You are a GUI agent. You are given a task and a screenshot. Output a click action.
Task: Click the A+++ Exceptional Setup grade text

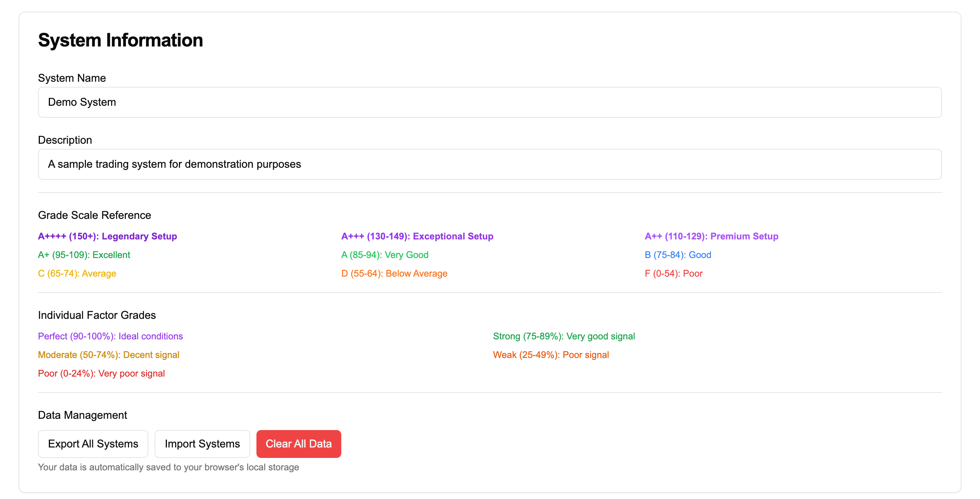417,236
